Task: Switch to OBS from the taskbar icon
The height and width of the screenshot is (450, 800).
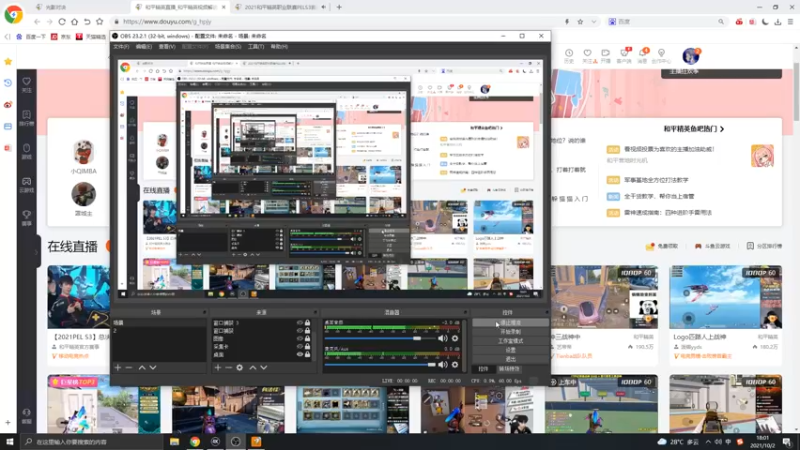Action: point(235,441)
